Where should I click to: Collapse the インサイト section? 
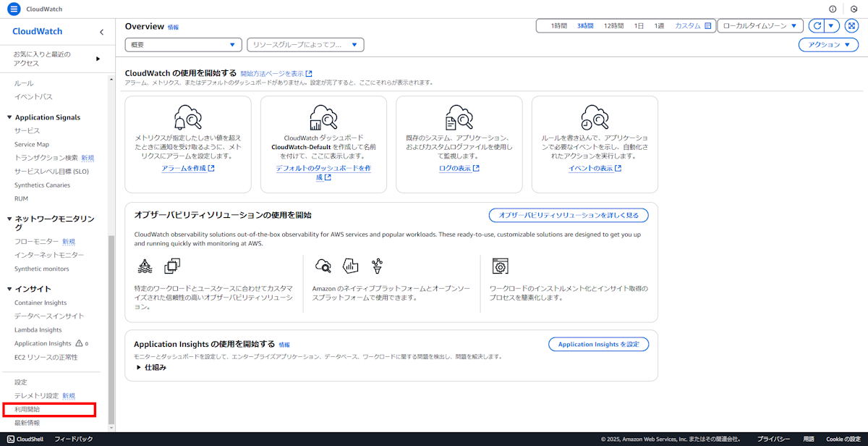tap(9, 290)
